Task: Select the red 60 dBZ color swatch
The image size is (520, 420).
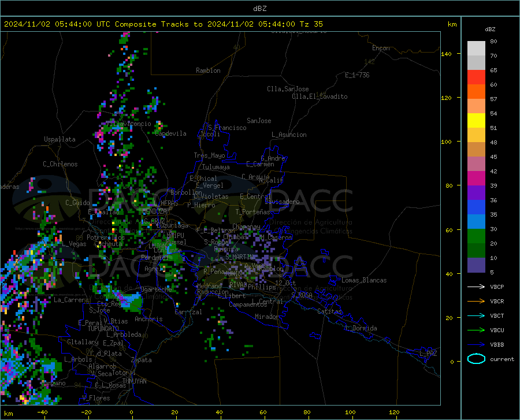Action: click(x=476, y=77)
